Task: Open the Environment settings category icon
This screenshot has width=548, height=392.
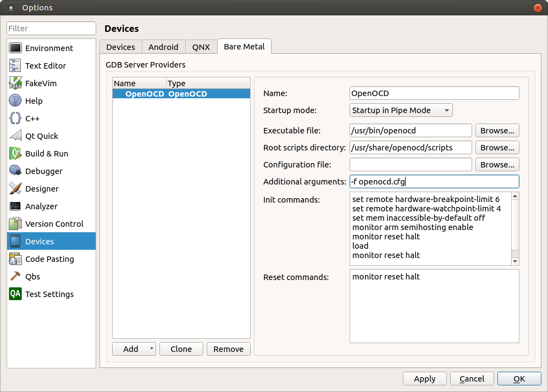Action: point(15,48)
